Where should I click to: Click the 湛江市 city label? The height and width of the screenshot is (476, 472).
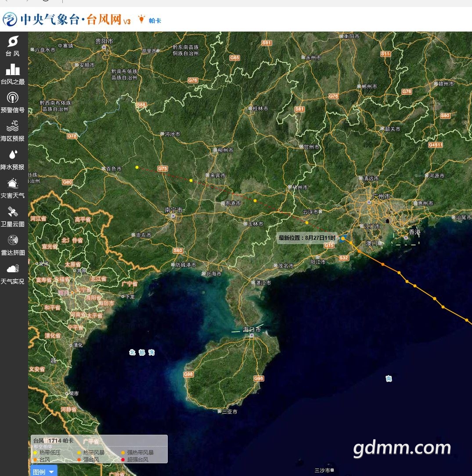click(x=263, y=283)
